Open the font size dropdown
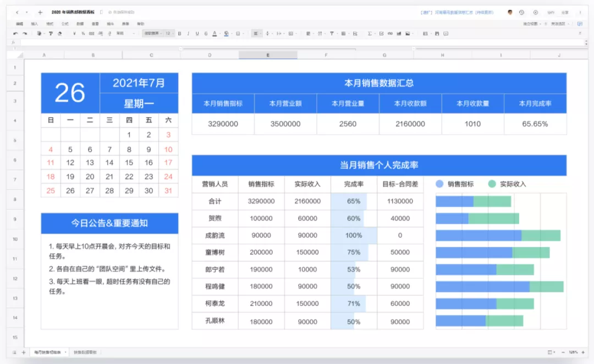The height and width of the screenshot is (364, 594). tap(168, 34)
